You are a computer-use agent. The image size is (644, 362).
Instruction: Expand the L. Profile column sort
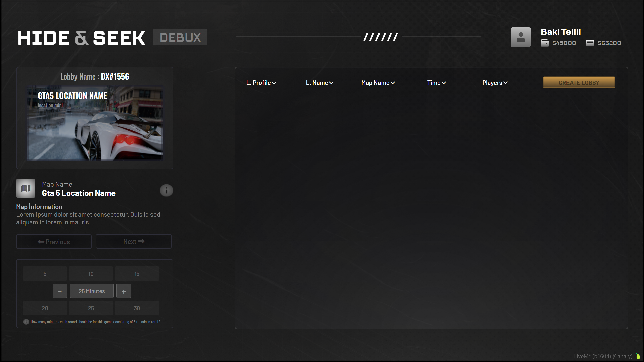pyautogui.click(x=261, y=83)
